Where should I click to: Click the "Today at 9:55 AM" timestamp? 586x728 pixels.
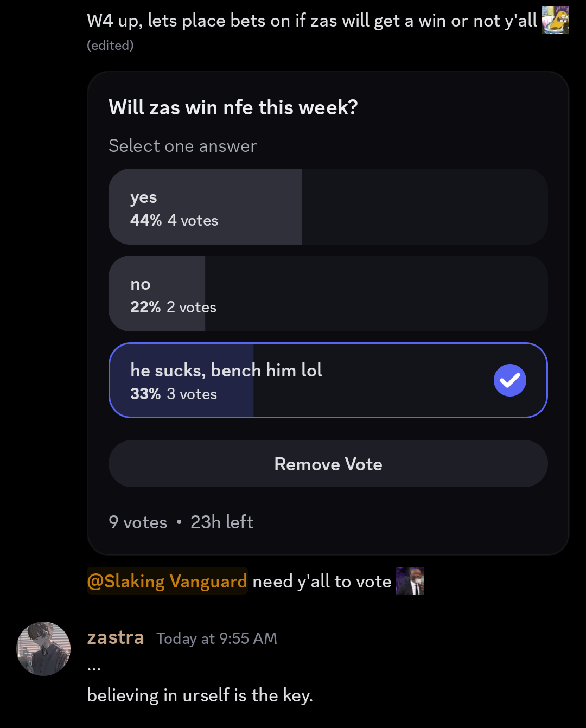click(x=216, y=638)
